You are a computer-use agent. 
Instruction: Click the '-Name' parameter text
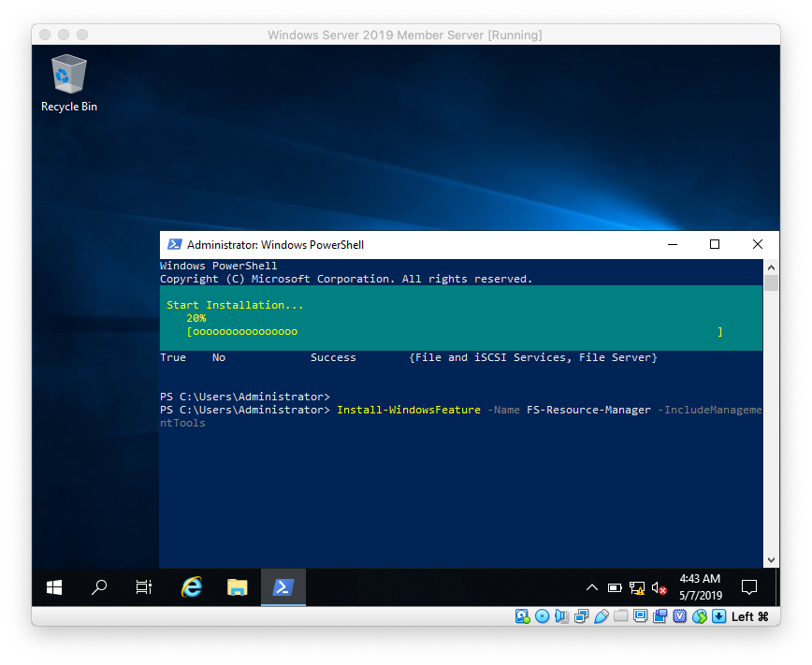tap(504, 410)
